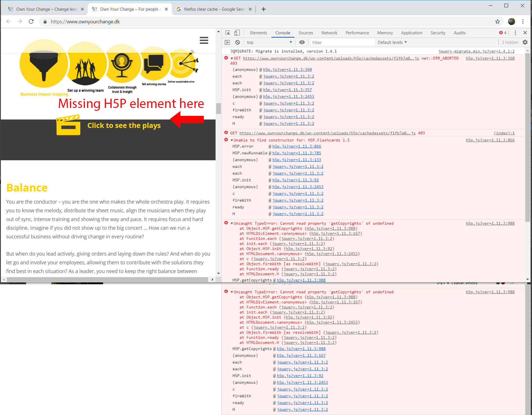This screenshot has height=415, width=532.
Task: Show the console sidebar
Action: click(227, 42)
